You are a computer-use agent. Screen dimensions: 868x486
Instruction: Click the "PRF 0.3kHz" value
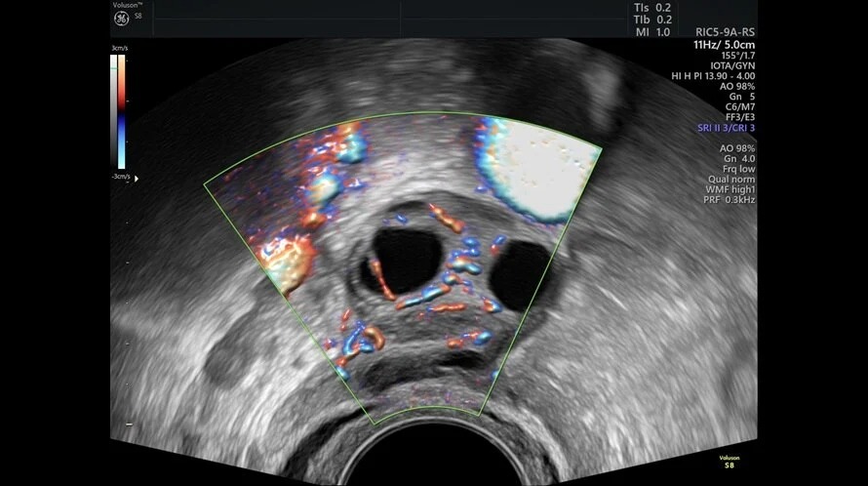click(x=730, y=199)
